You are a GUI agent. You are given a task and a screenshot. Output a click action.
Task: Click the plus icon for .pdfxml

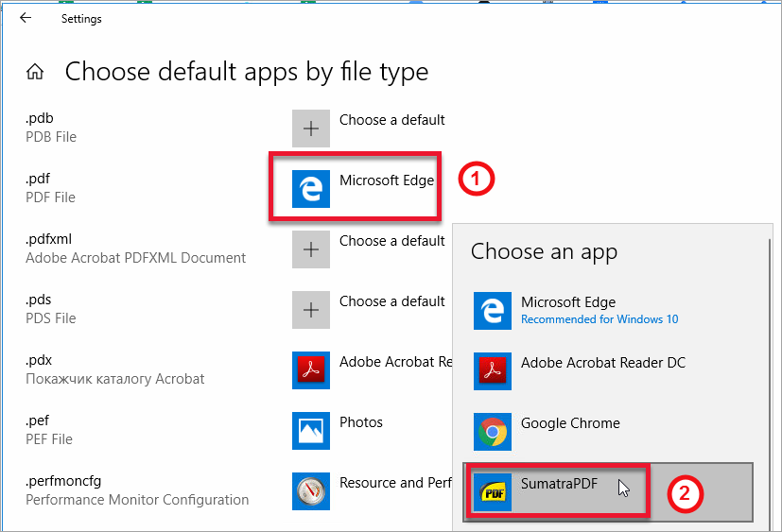click(311, 249)
